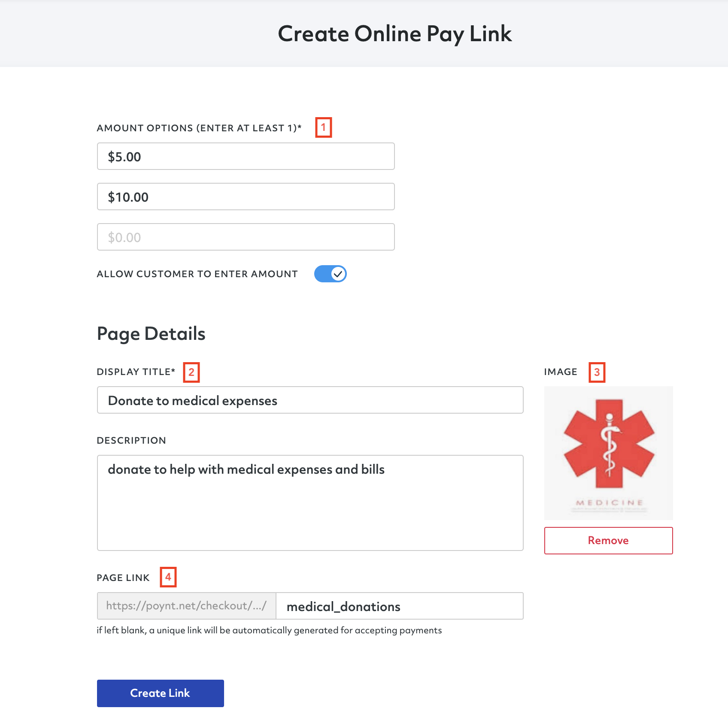Click the red annotation marker number 2
The width and height of the screenshot is (728, 714).
click(x=191, y=372)
